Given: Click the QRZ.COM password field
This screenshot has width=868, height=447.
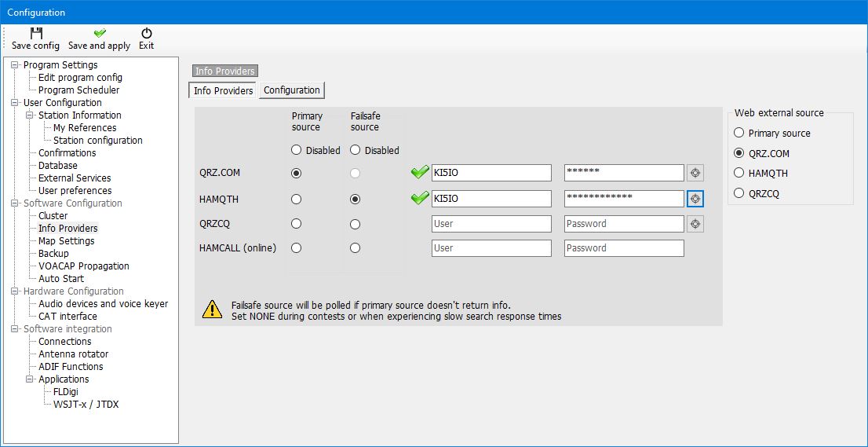Looking at the screenshot, I should point(625,173).
